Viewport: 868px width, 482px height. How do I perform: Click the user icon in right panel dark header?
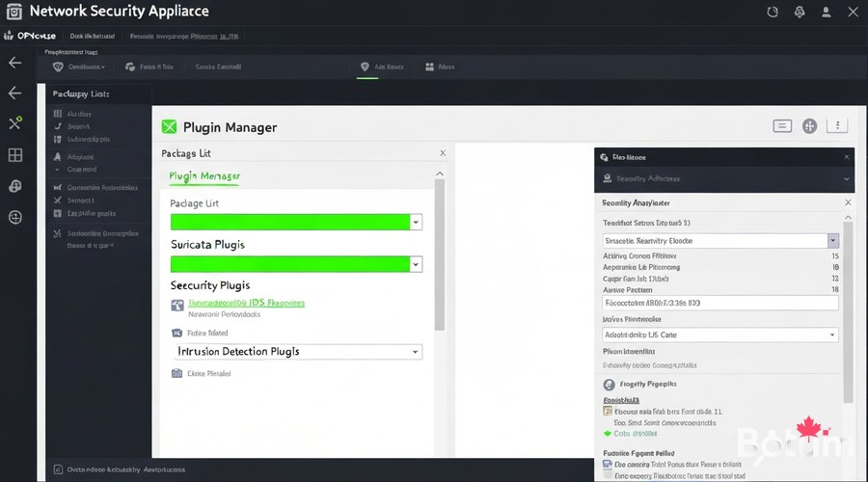click(x=608, y=178)
